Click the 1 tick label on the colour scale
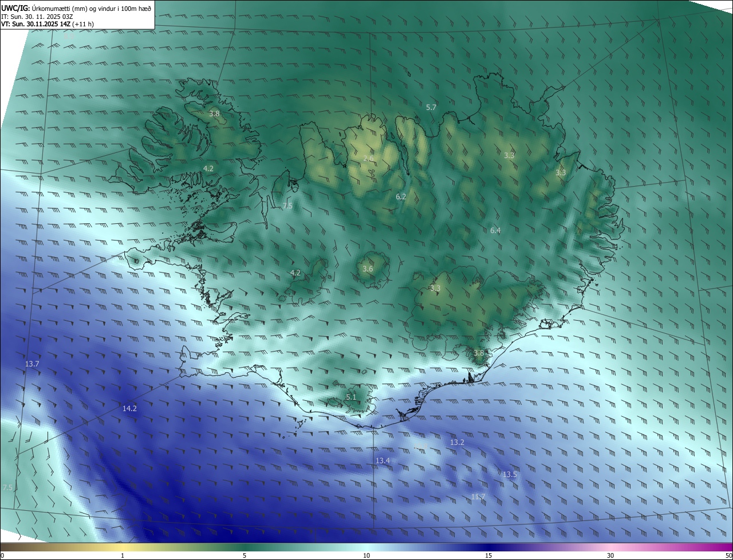Image resolution: width=733 pixels, height=560 pixels. click(x=123, y=555)
